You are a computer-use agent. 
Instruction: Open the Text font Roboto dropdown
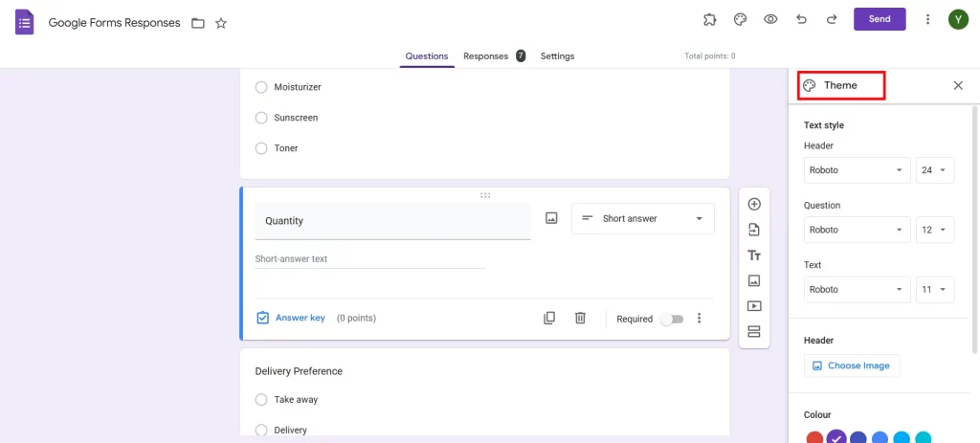coord(857,289)
